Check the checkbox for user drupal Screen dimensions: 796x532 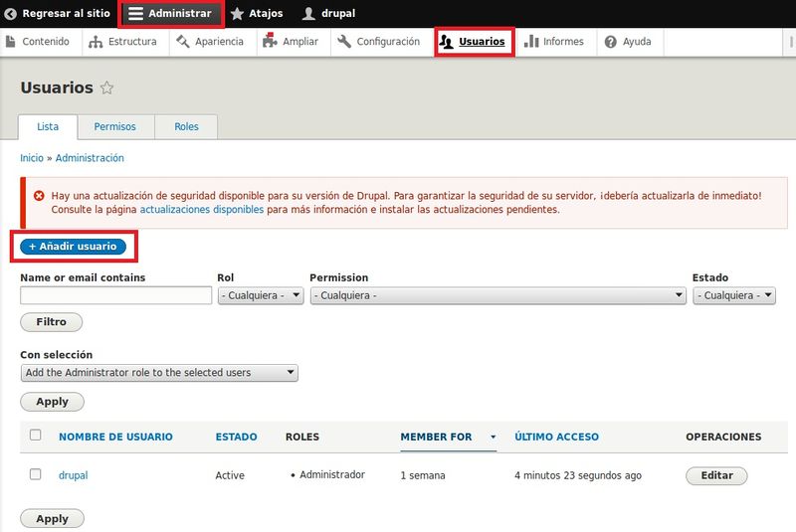coord(36,474)
